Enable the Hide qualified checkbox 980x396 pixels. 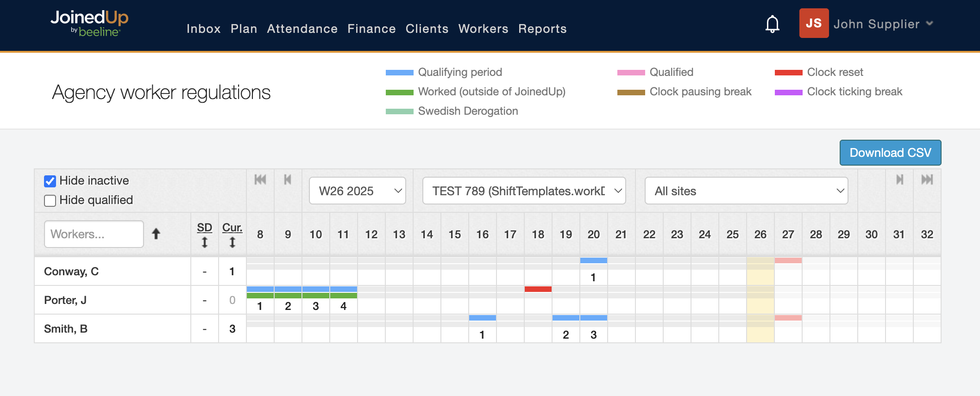(x=50, y=200)
